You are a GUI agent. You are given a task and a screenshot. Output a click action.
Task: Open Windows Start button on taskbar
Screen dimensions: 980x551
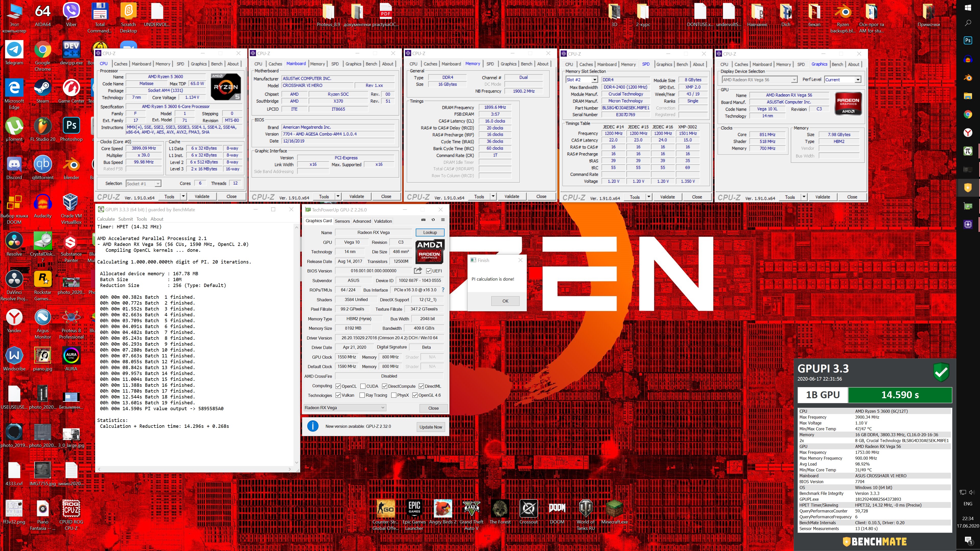[968, 7]
